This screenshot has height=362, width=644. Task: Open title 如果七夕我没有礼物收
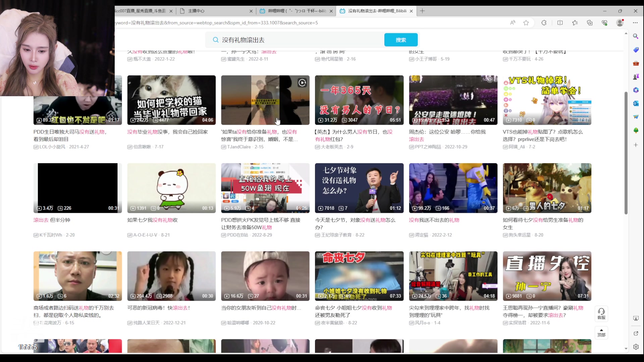tap(153, 220)
